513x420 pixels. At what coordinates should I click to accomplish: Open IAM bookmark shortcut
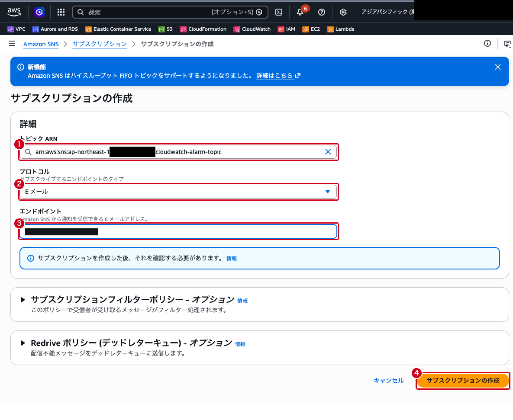click(x=286, y=29)
